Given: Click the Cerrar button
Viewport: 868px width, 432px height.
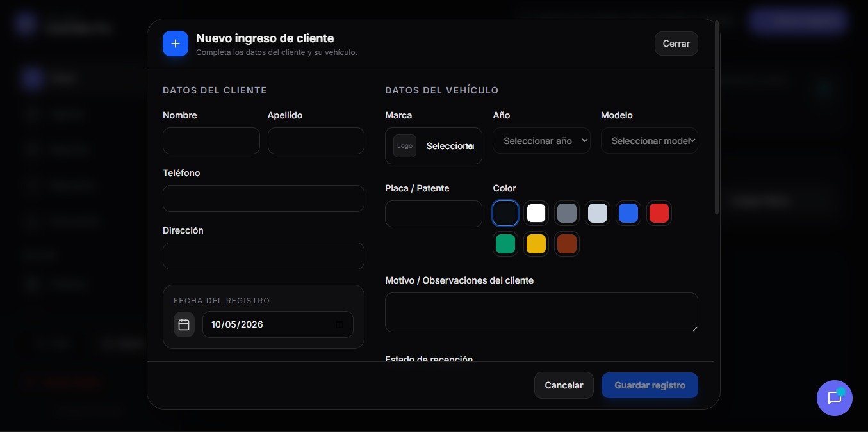Looking at the screenshot, I should 676,44.
